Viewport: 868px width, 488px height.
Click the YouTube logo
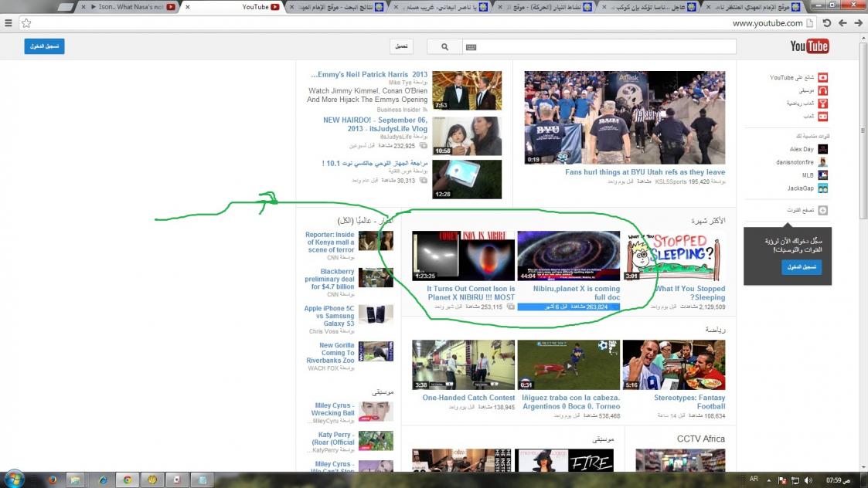(x=808, y=47)
